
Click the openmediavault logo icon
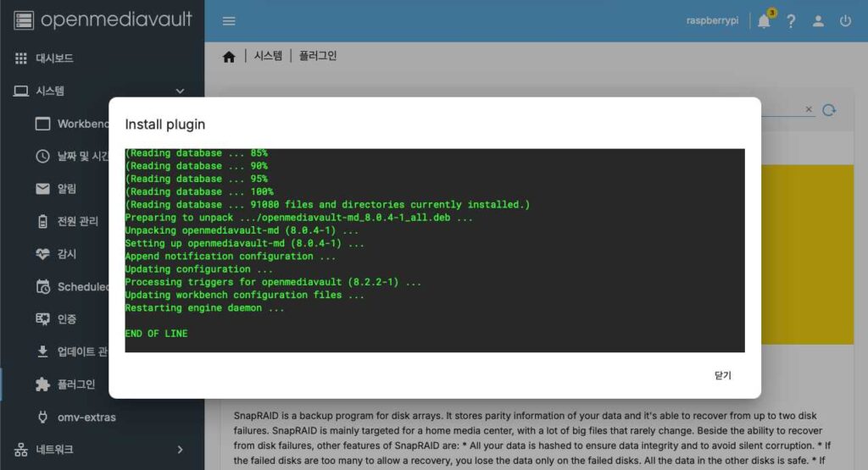[23, 20]
